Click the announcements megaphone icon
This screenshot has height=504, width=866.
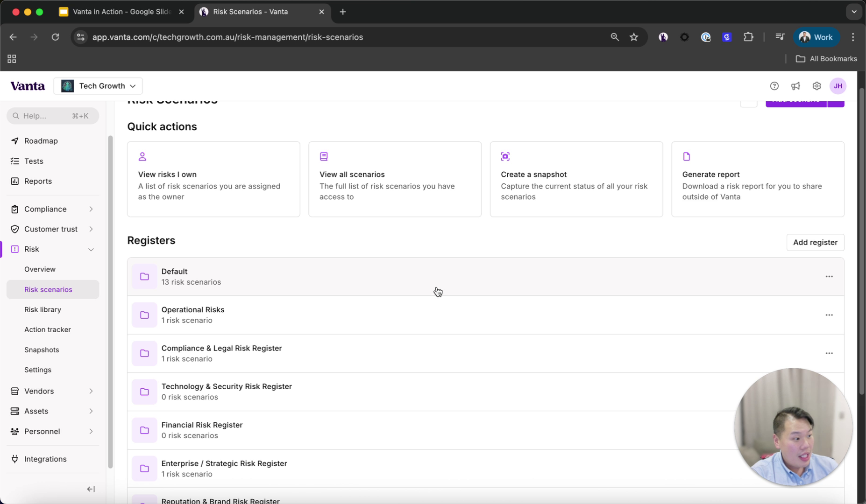pyautogui.click(x=795, y=86)
